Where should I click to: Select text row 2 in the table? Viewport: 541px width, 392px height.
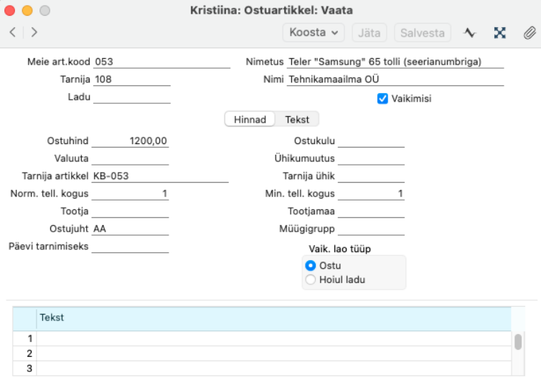coord(262,353)
